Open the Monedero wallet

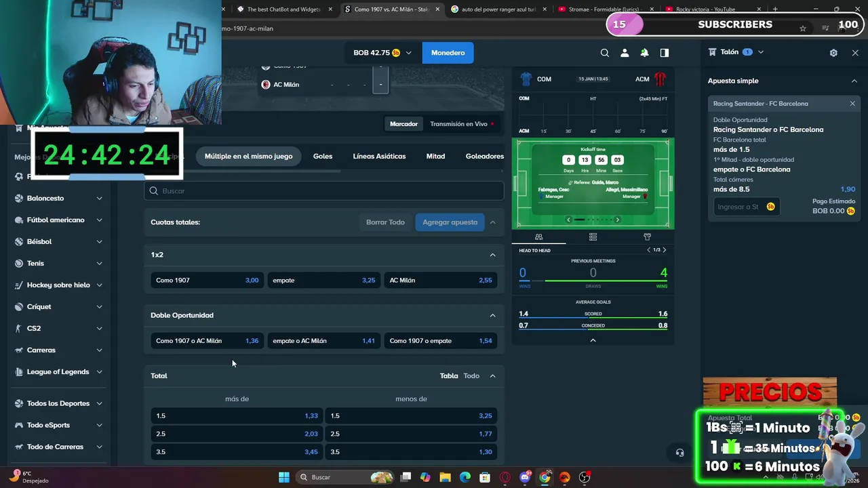(x=448, y=53)
